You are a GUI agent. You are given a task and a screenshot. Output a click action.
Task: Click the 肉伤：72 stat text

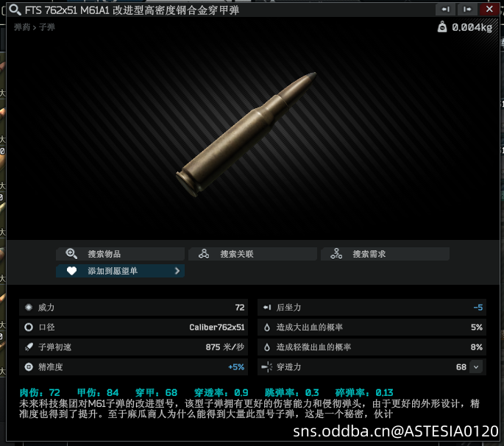[x=40, y=392]
